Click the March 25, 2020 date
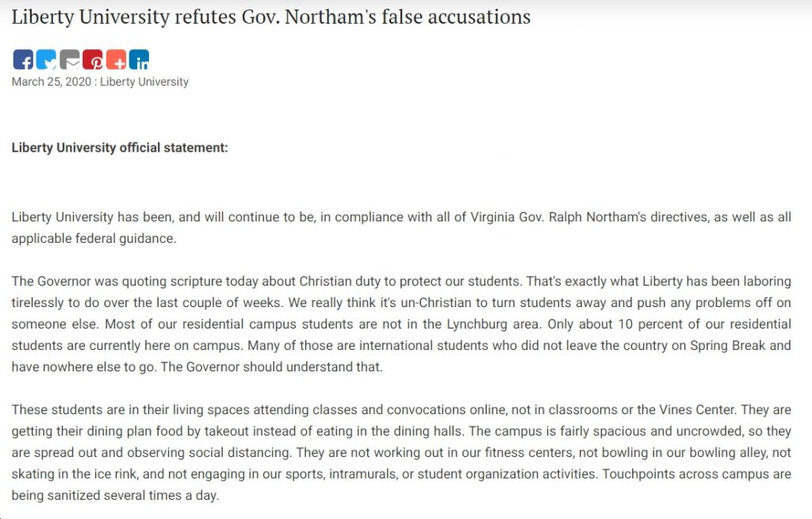812x519 pixels. [x=52, y=82]
